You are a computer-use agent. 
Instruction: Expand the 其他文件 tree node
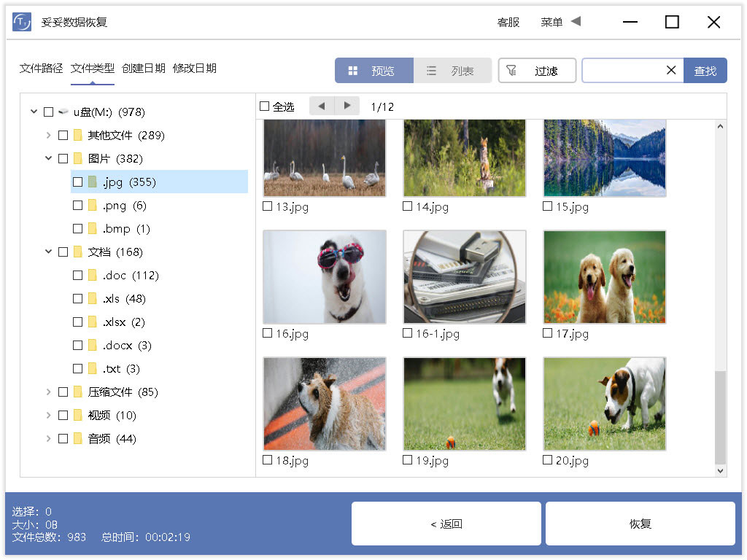pos(48,135)
